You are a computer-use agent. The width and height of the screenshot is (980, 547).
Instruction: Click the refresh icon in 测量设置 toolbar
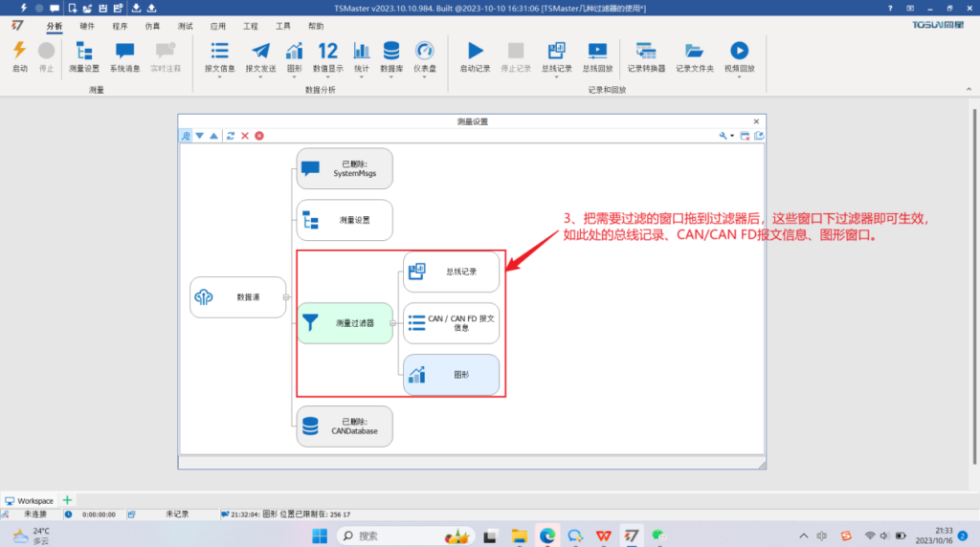click(x=231, y=136)
